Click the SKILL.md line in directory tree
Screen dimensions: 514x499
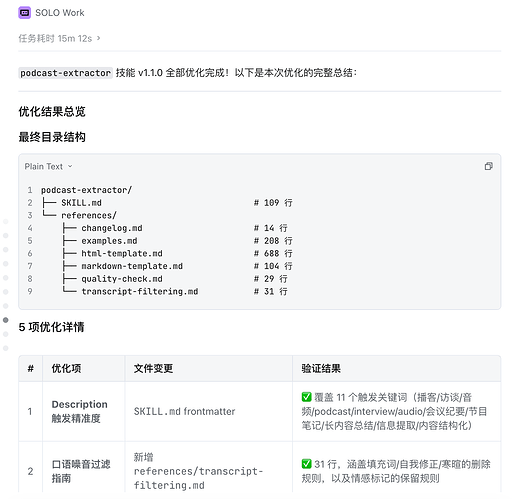click(81, 203)
